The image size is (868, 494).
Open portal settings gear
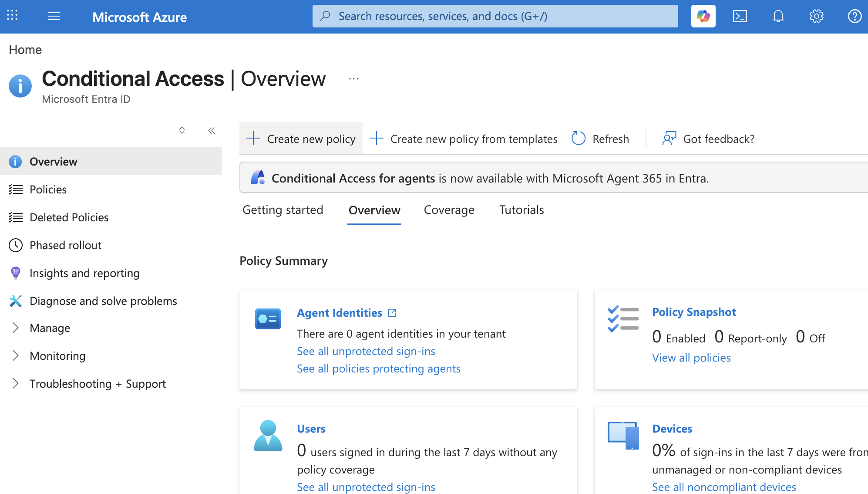[816, 16]
